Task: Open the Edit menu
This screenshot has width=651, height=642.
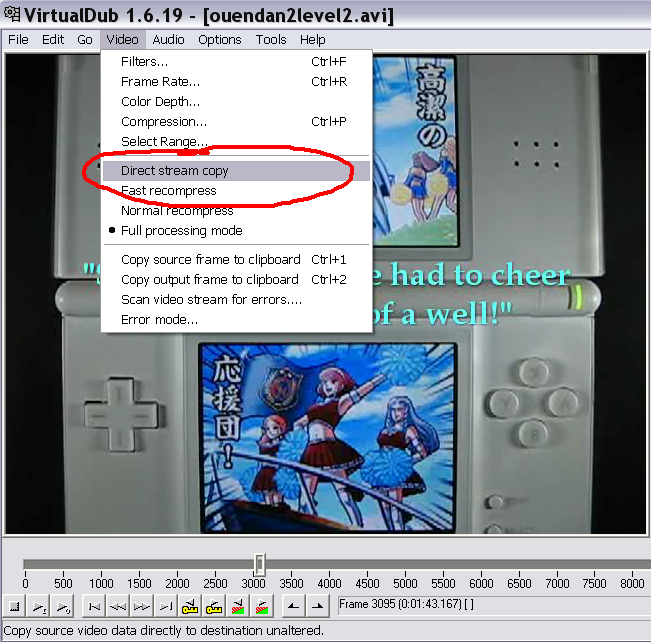Action: [53, 39]
